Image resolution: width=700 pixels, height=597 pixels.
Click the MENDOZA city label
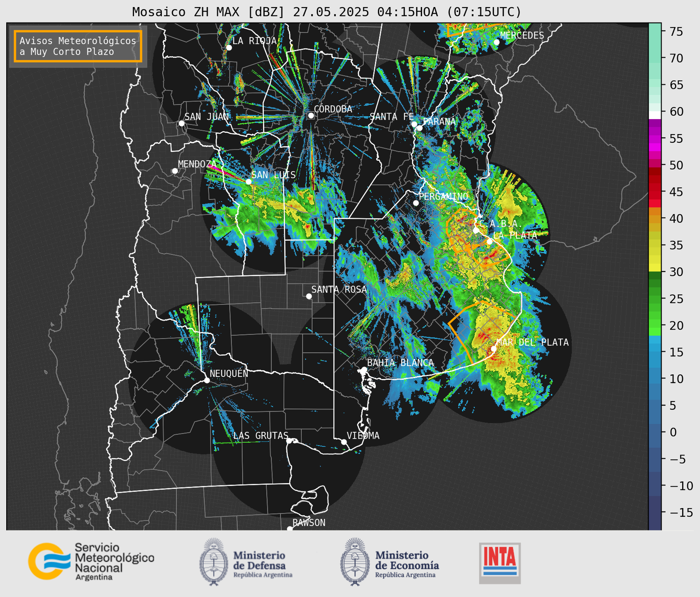(197, 164)
